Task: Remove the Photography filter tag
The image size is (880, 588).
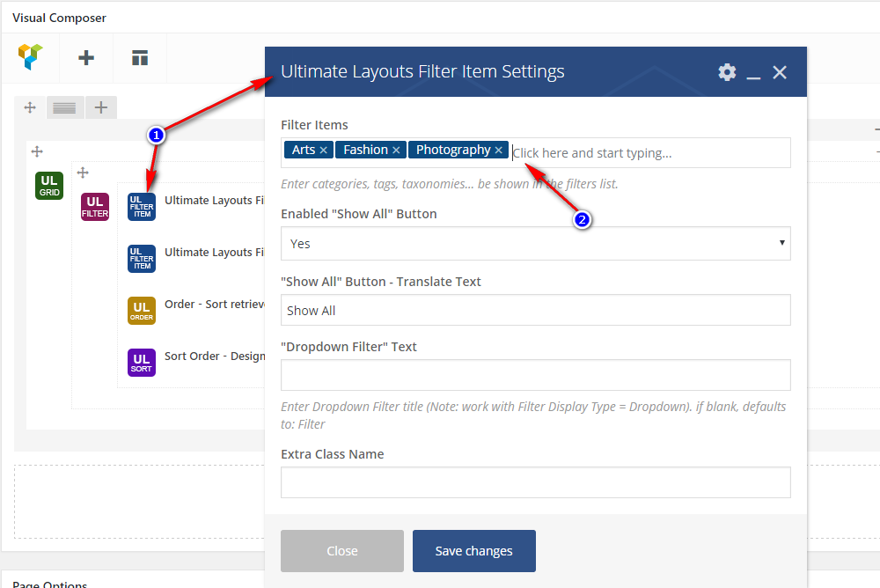Action: tap(499, 151)
